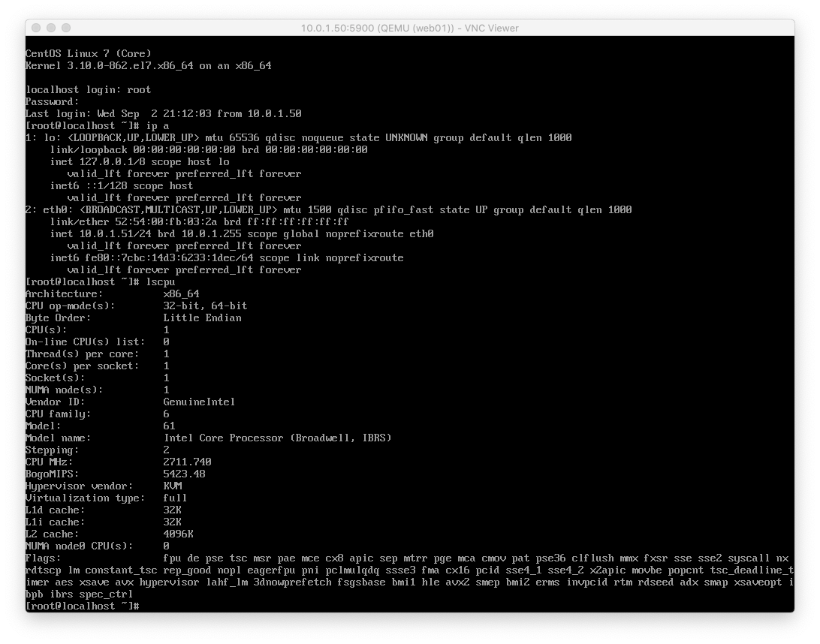The height and width of the screenshot is (644, 820).
Task: Click the "CentOS Linux 7 (Core)" banner line
Action: [x=89, y=53]
